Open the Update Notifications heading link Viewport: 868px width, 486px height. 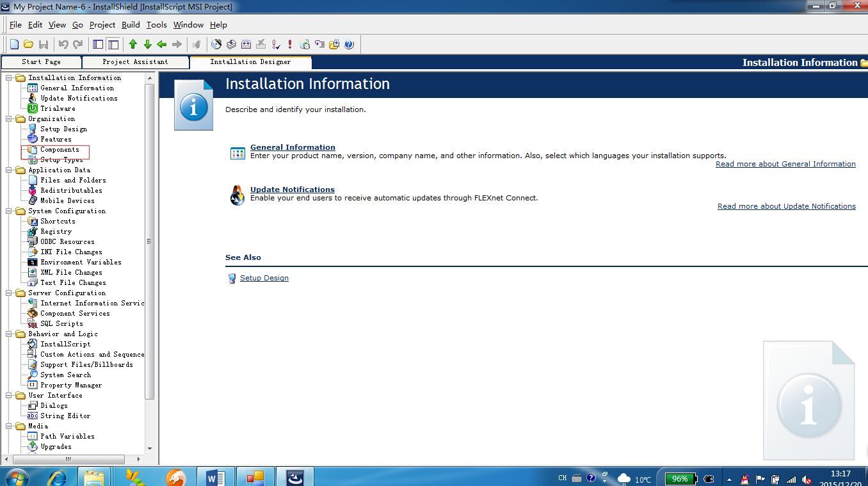click(x=293, y=190)
